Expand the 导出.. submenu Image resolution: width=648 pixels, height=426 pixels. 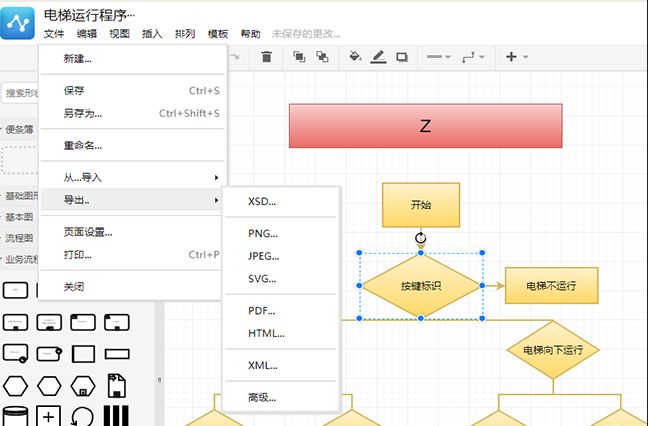[132, 200]
